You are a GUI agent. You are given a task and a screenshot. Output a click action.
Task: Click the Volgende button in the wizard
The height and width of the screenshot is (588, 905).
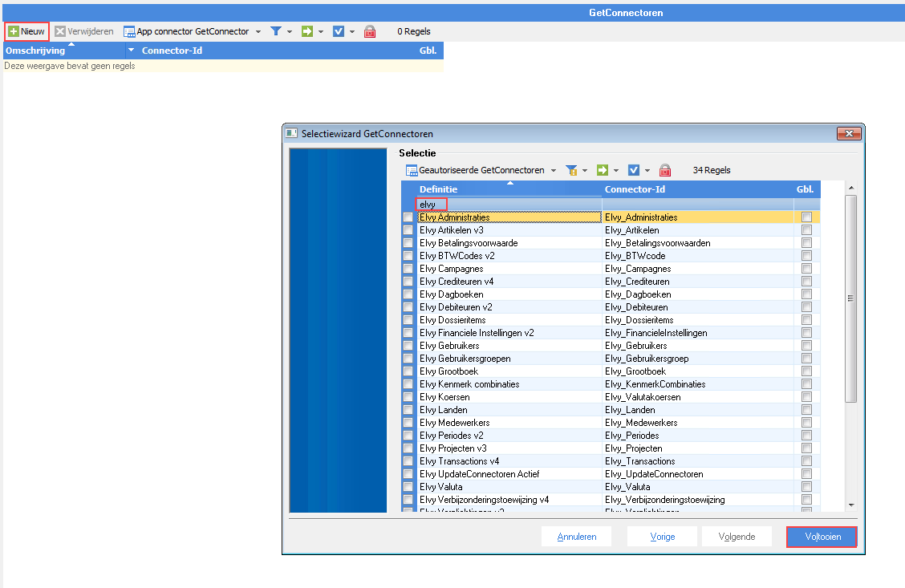pyautogui.click(x=737, y=537)
